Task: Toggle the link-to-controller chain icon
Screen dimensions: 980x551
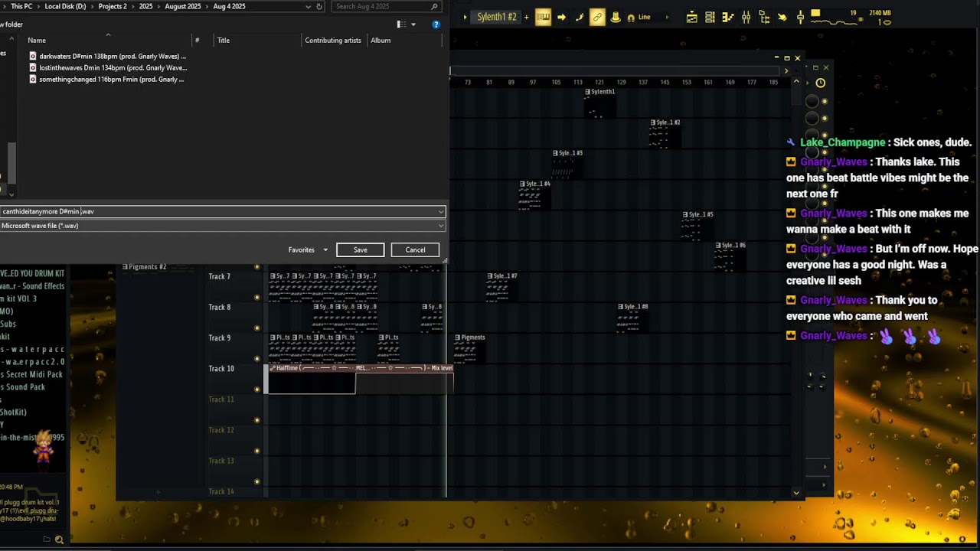Action: click(597, 17)
